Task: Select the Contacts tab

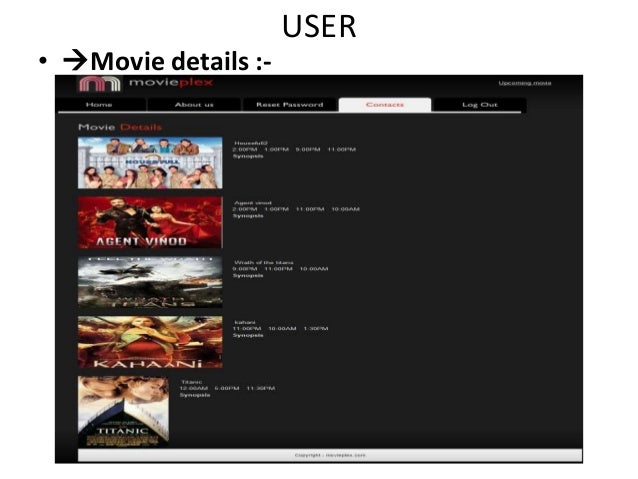Action: point(385,105)
